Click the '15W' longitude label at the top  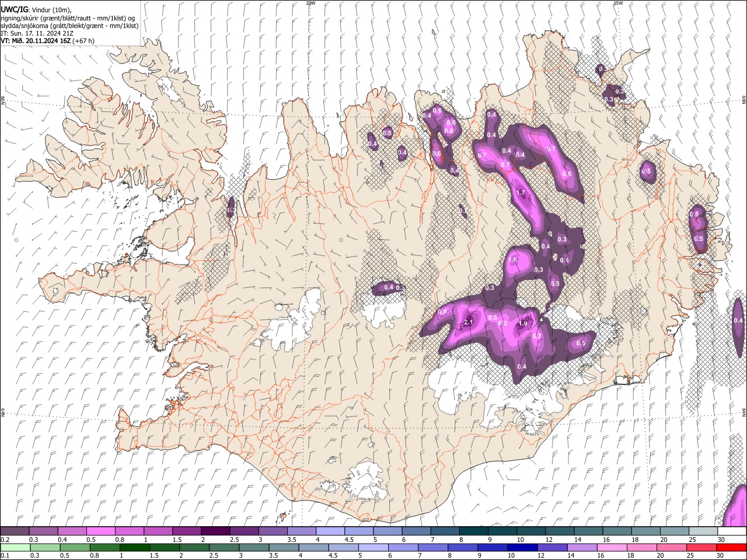point(618,3)
